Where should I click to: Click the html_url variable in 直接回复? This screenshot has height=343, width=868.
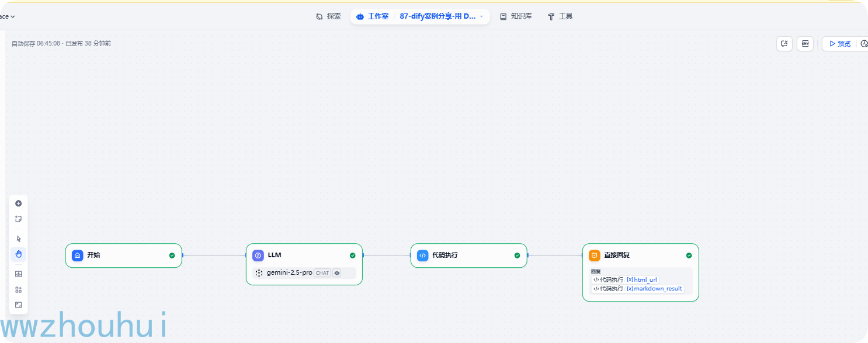pyautogui.click(x=642, y=280)
